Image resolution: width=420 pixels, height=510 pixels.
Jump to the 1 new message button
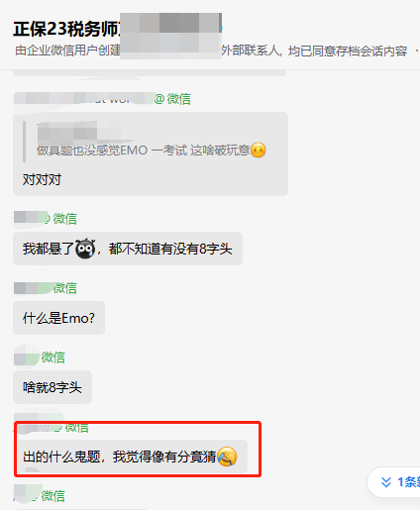[393, 482]
